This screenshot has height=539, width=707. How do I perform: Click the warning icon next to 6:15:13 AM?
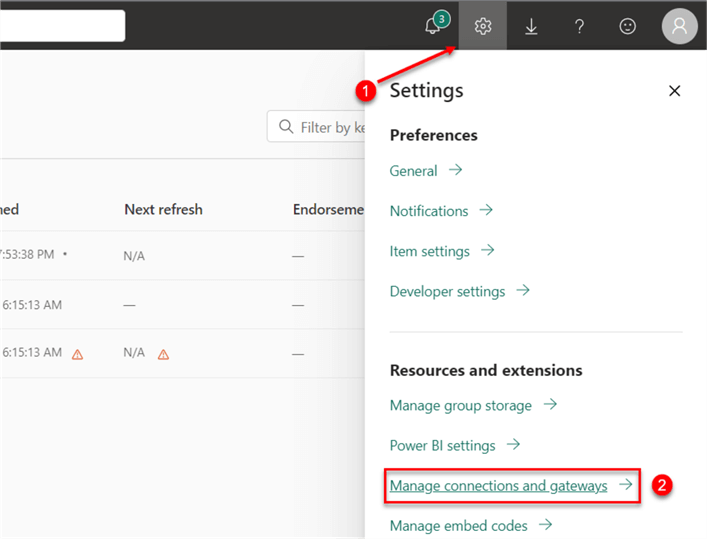coord(77,353)
